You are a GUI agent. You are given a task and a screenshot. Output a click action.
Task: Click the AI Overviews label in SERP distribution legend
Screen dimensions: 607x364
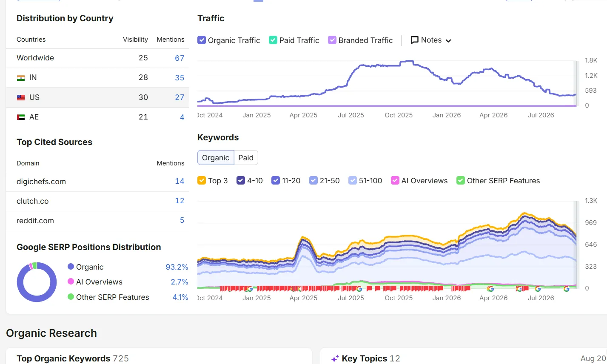click(99, 282)
